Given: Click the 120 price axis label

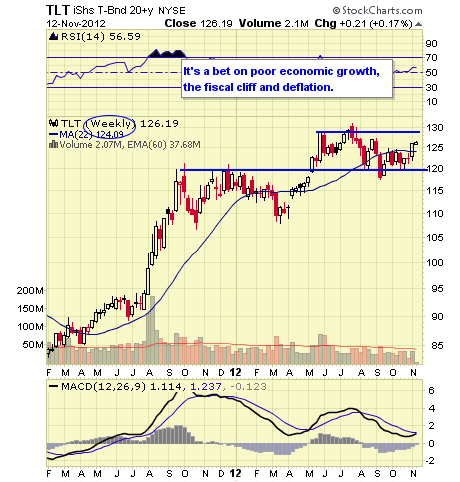Looking at the screenshot, I should tap(435, 169).
